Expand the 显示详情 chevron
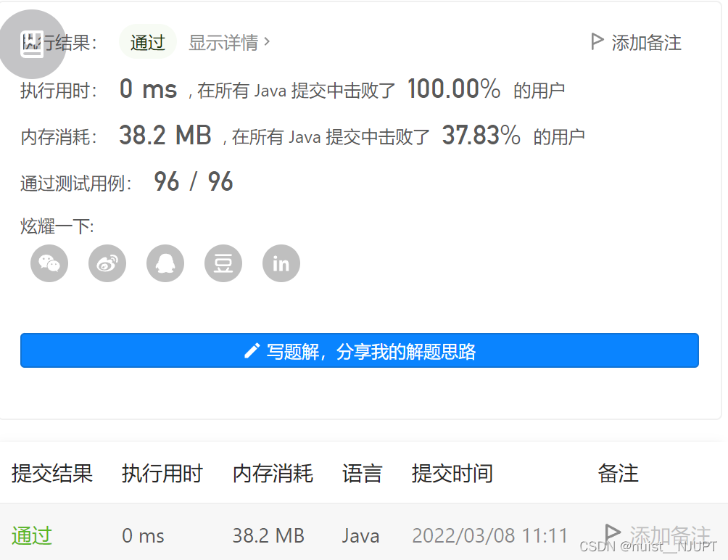 tap(267, 42)
